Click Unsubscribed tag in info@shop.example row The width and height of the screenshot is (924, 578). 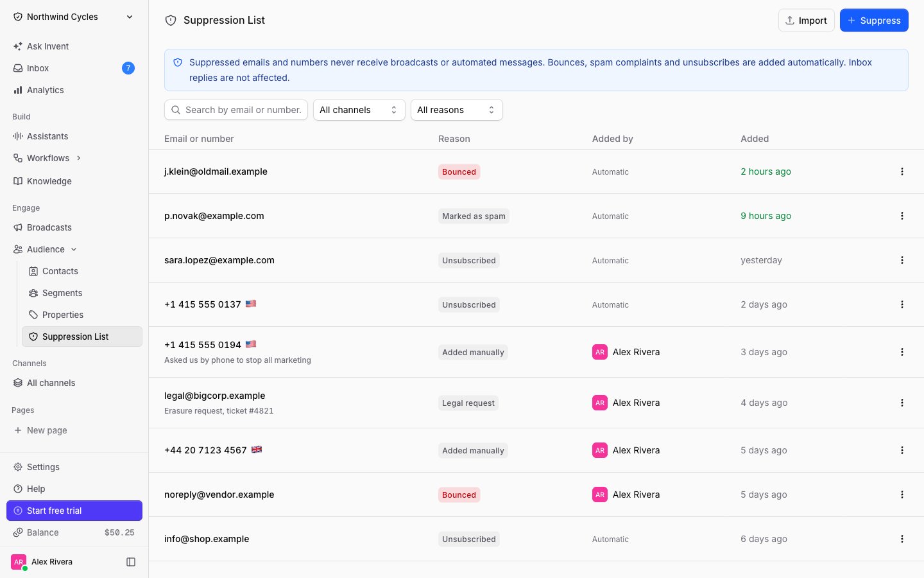(x=469, y=539)
